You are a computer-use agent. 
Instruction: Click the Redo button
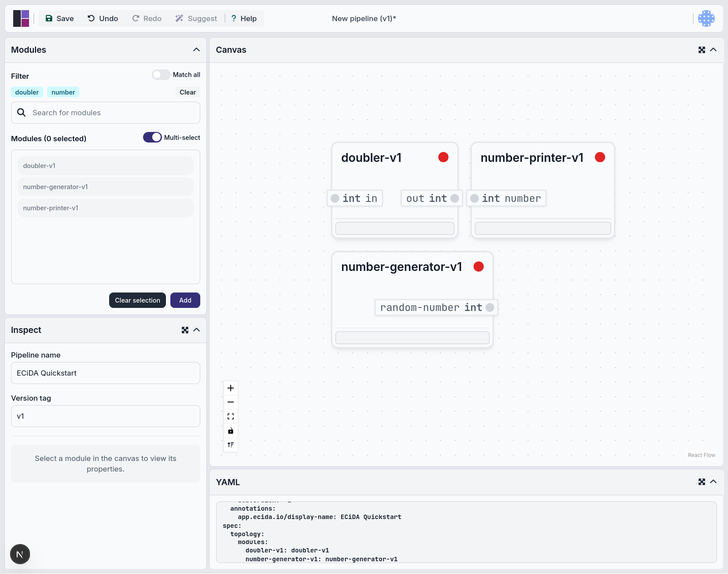tap(147, 18)
